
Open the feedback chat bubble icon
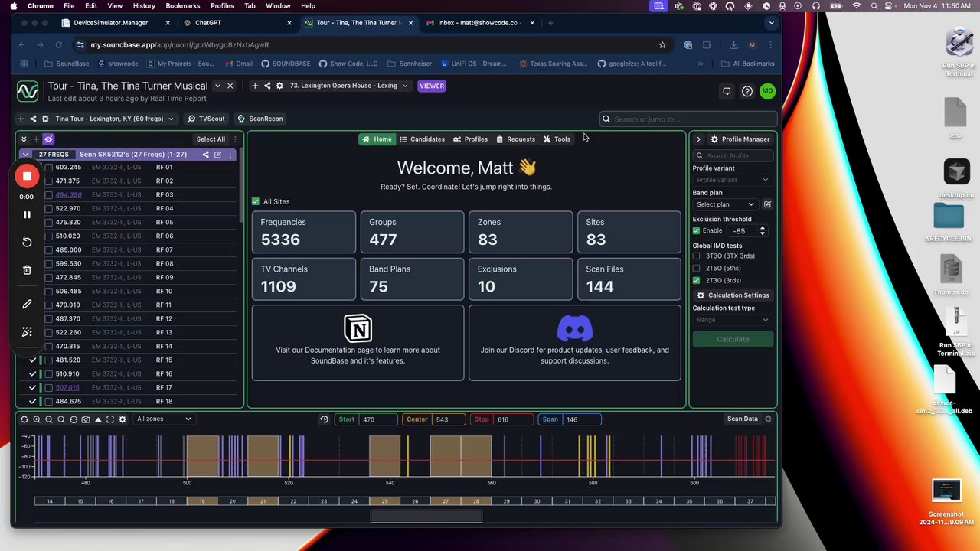pos(727,91)
